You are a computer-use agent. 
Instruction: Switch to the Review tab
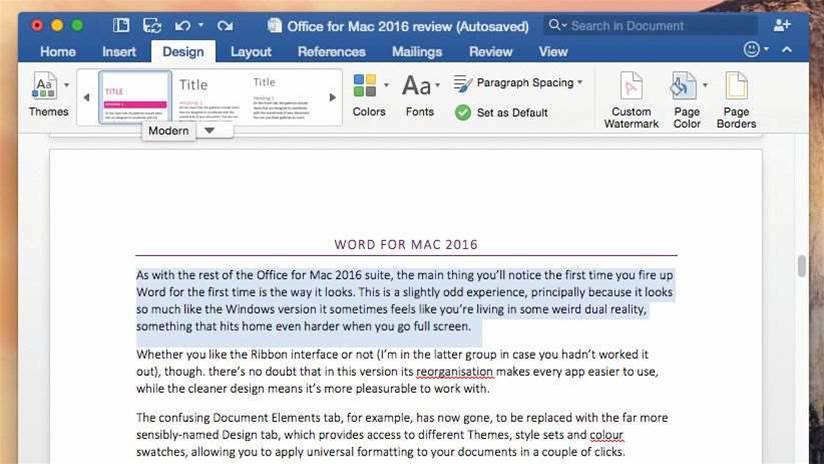[x=490, y=51]
